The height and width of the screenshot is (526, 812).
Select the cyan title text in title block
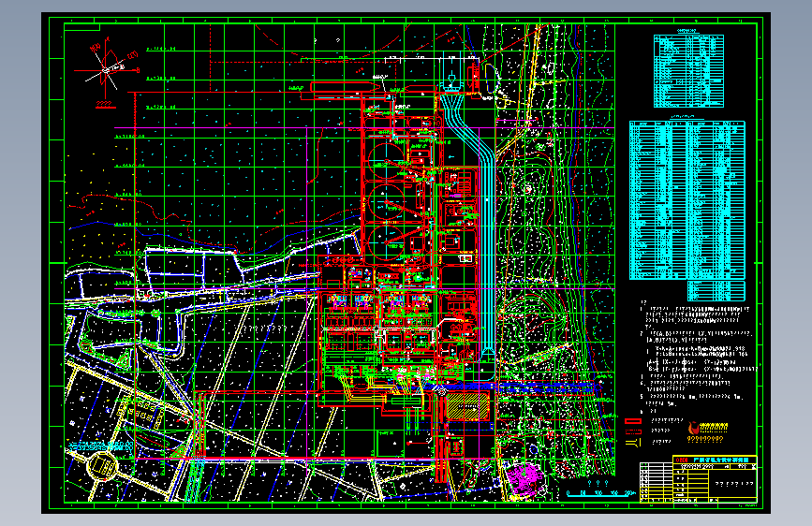(720, 460)
